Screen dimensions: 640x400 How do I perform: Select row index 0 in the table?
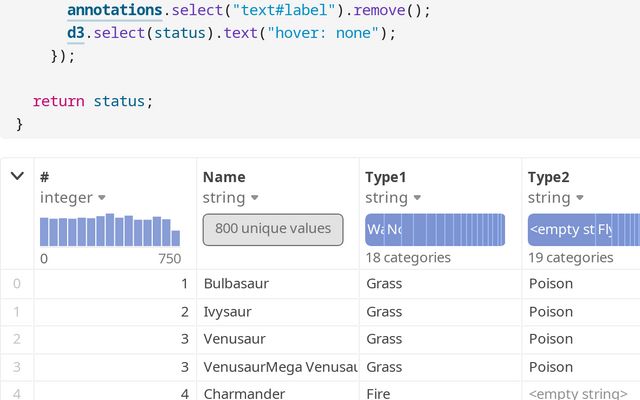tap(16, 284)
